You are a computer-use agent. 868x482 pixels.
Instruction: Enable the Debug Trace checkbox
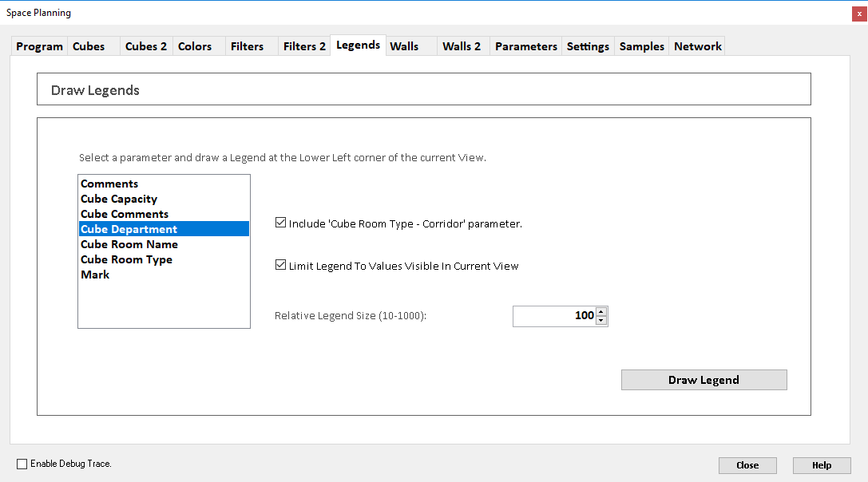pyautogui.click(x=22, y=464)
